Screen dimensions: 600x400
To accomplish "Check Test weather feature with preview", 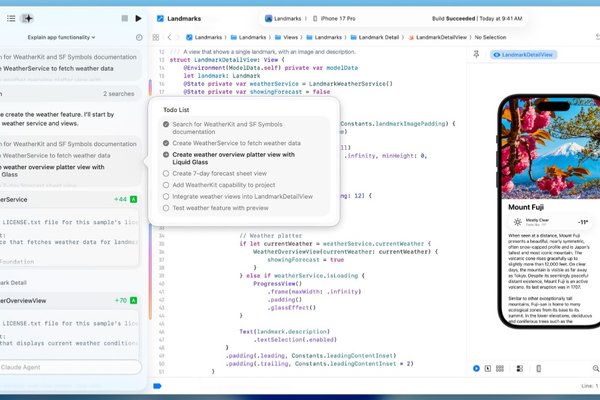I will click(166, 208).
